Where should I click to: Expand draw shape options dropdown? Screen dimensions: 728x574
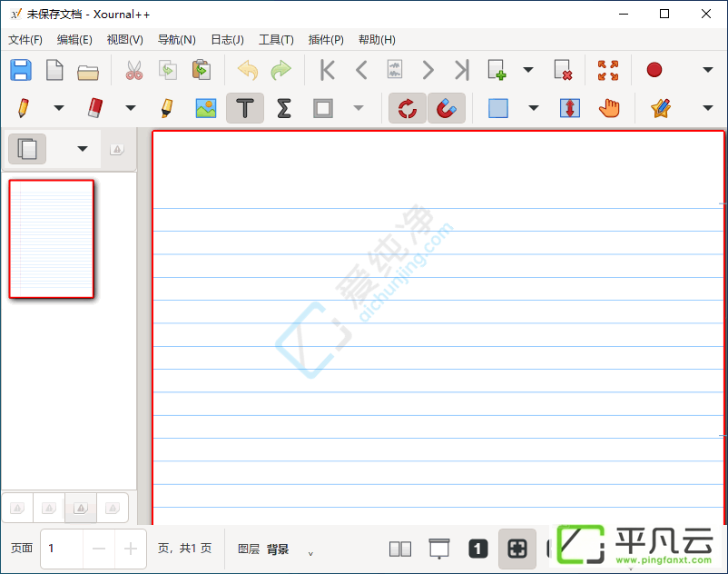pyautogui.click(x=358, y=108)
